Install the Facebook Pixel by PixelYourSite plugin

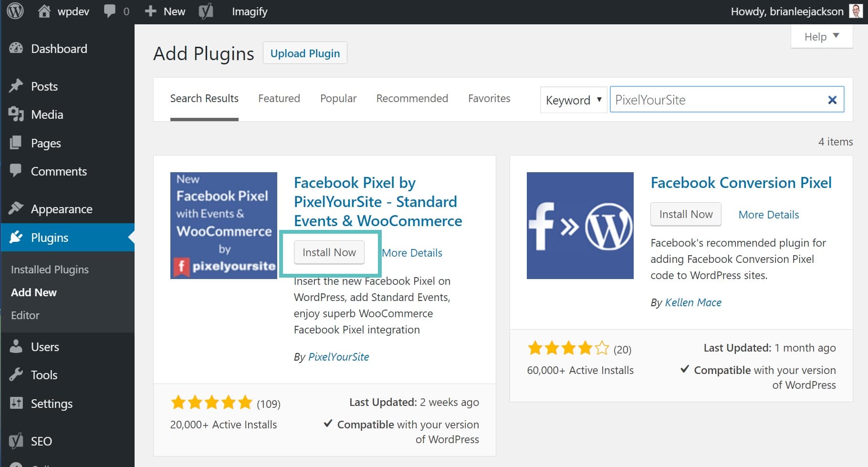pyautogui.click(x=329, y=252)
